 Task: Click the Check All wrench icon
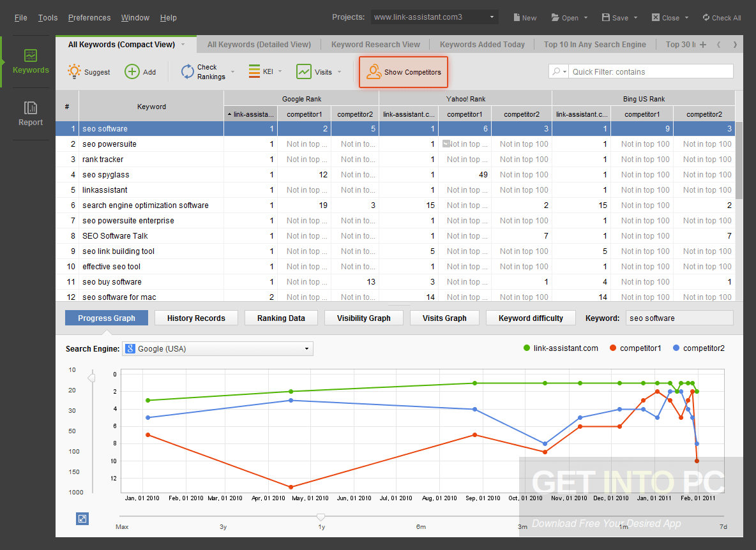pyautogui.click(x=706, y=17)
